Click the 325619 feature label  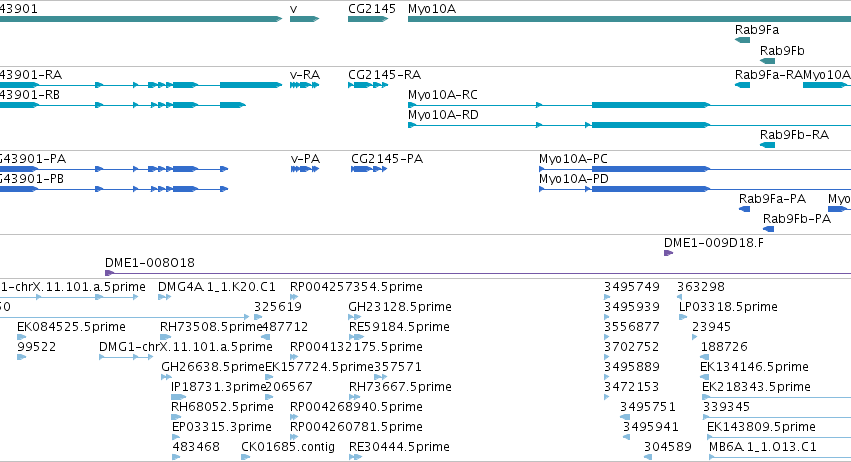click(x=278, y=307)
